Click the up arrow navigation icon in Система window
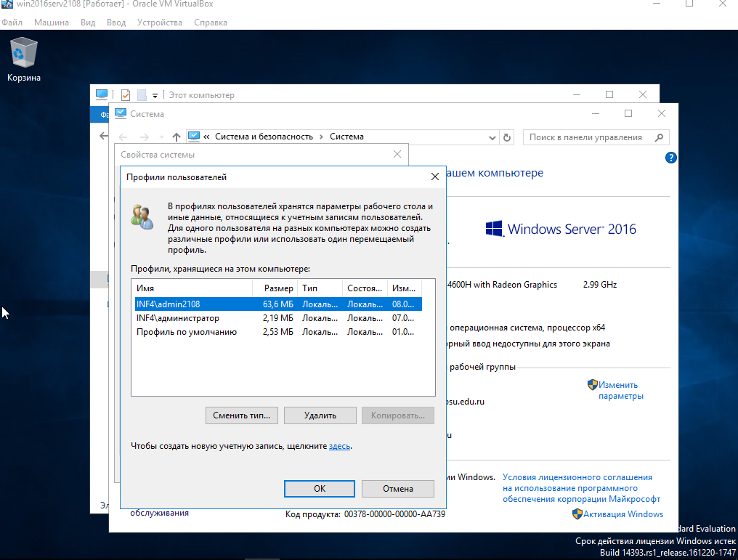This screenshot has width=738, height=560. [176, 137]
